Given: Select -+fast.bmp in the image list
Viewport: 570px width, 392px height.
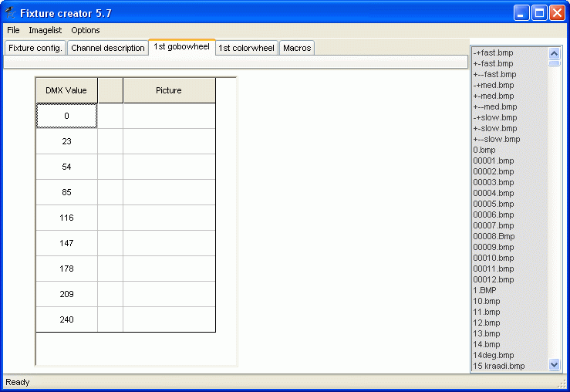Looking at the screenshot, I should (494, 52).
